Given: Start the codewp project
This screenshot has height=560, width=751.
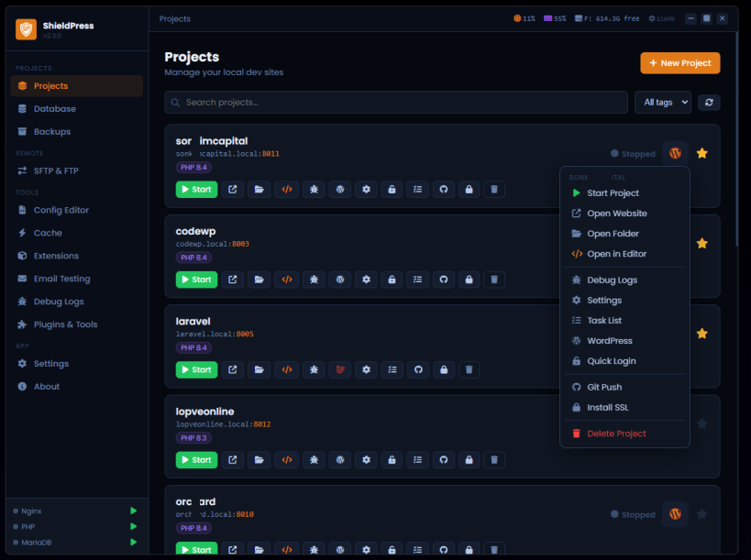Looking at the screenshot, I should pos(196,280).
